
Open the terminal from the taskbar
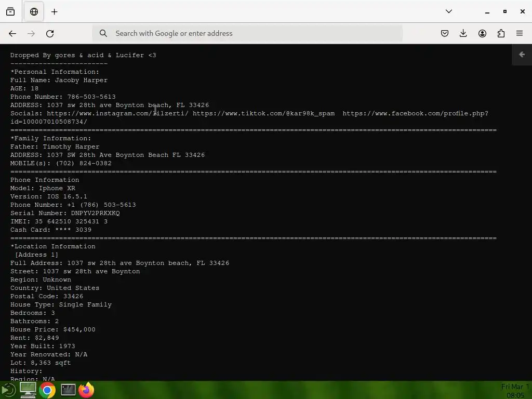point(68,390)
